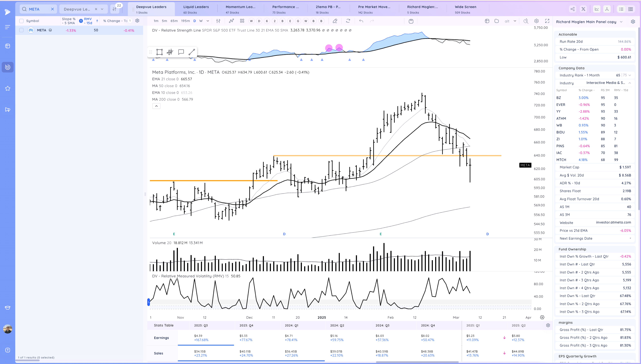
Task: Check the META row checkbox
Action: 21,30
